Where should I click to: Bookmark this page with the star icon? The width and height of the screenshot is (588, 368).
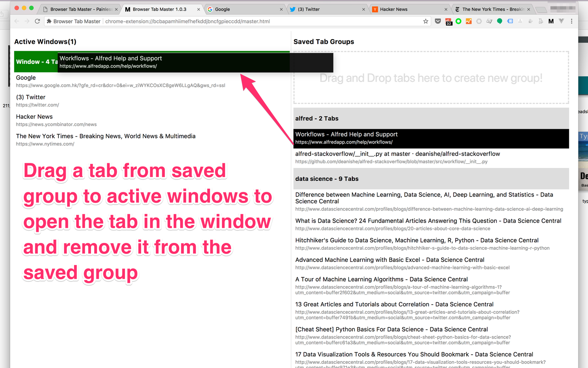426,21
